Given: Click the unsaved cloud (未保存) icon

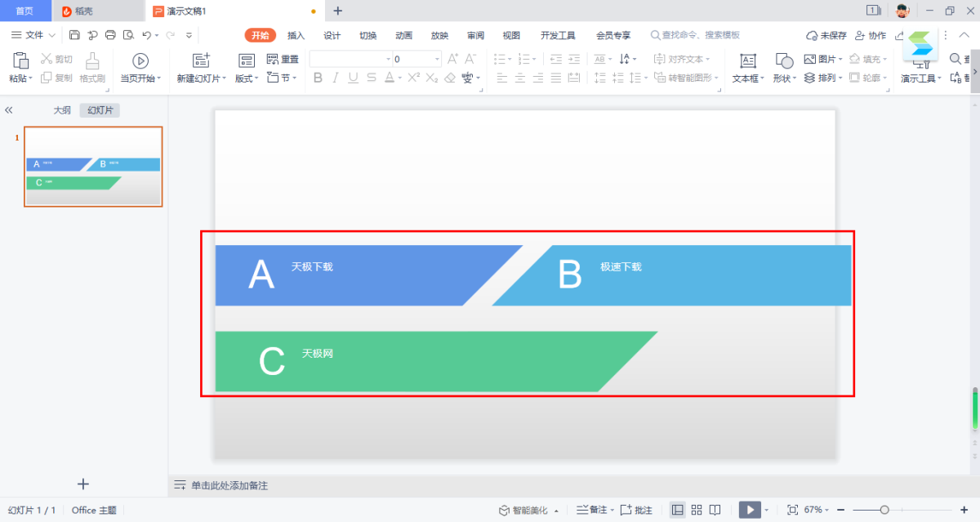Looking at the screenshot, I should coord(812,35).
